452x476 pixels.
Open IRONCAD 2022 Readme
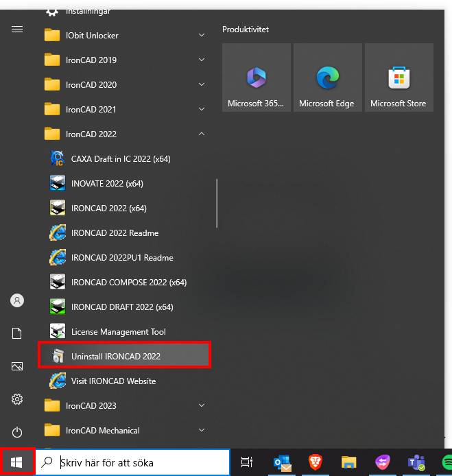pos(124,233)
